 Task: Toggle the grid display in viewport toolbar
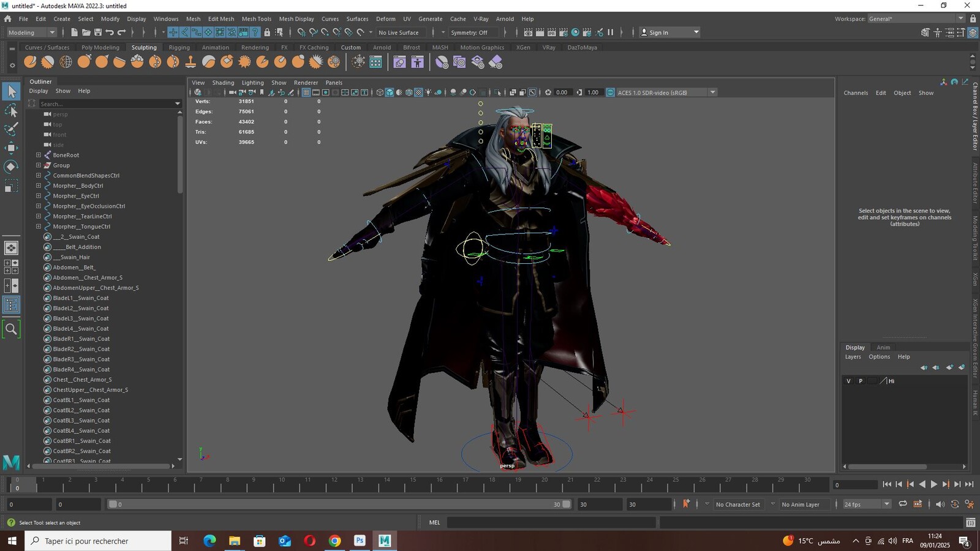click(306, 92)
